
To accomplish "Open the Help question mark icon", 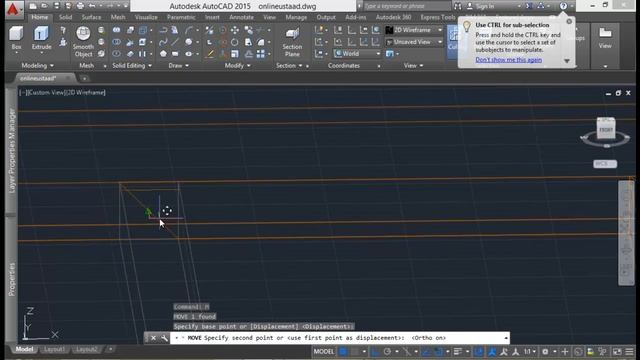I will [563, 6].
